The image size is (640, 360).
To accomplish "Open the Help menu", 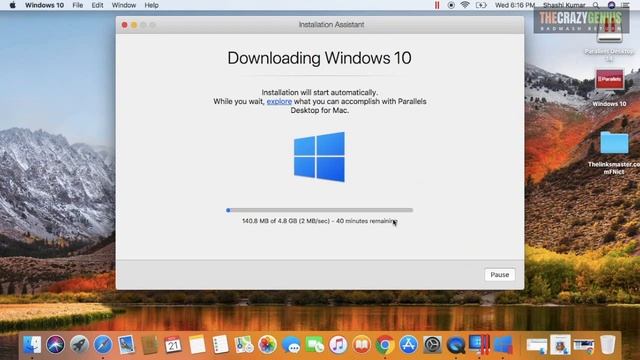I will point(151,5).
